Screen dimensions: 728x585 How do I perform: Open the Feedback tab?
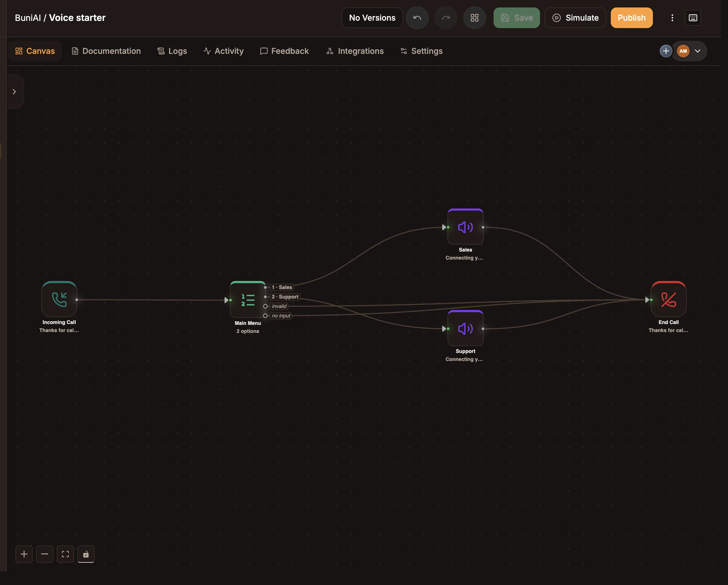coord(284,51)
